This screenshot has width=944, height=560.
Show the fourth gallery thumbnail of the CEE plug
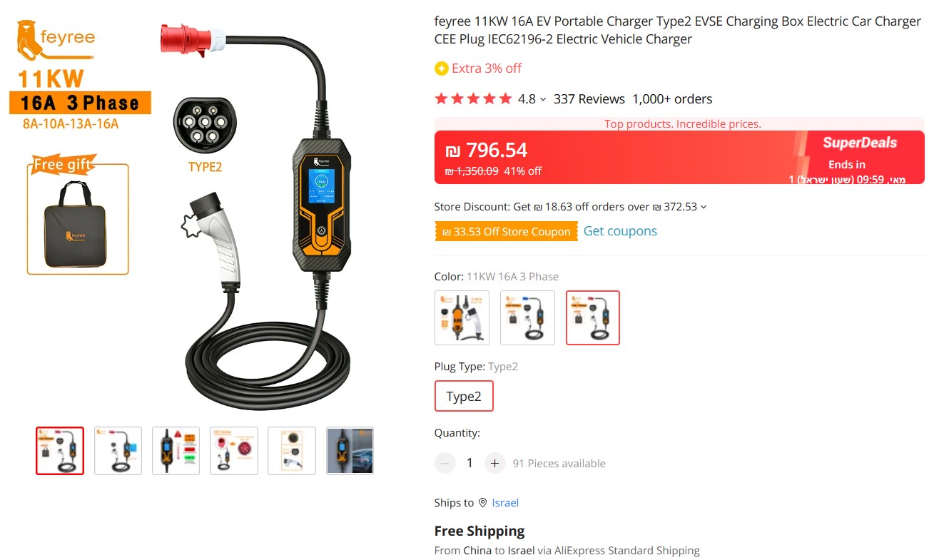[x=234, y=451]
